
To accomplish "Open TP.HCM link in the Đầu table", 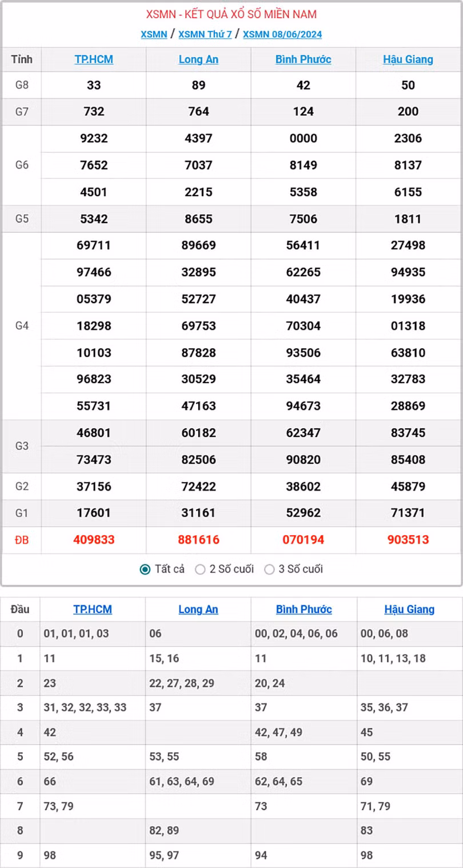I will [x=92, y=609].
